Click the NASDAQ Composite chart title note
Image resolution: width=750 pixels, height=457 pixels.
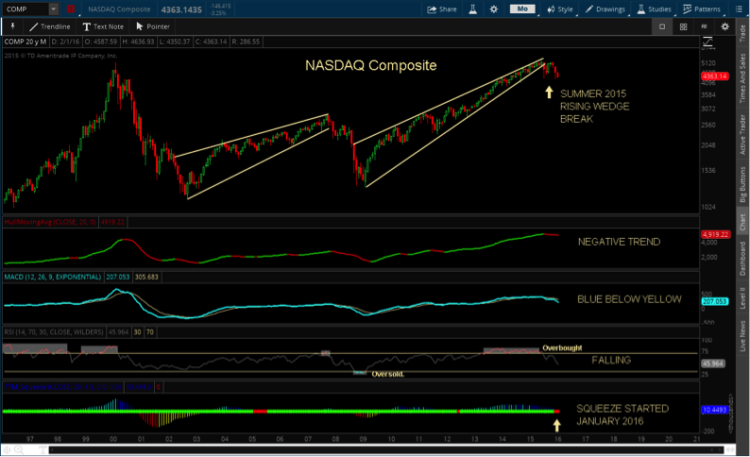371,65
